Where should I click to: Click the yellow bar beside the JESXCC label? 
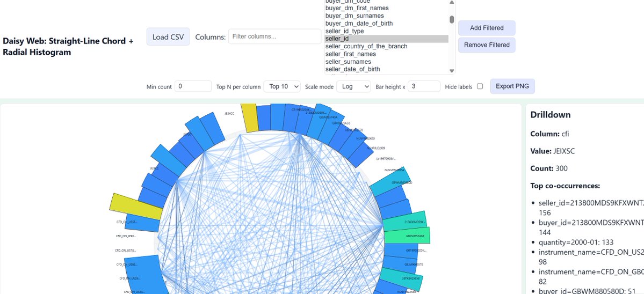[x=249, y=117]
